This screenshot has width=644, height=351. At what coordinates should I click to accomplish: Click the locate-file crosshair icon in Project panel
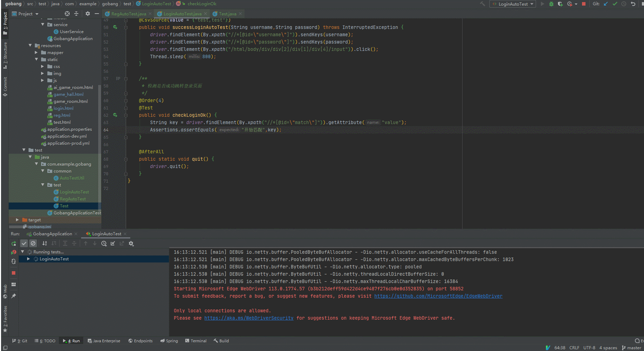point(67,14)
